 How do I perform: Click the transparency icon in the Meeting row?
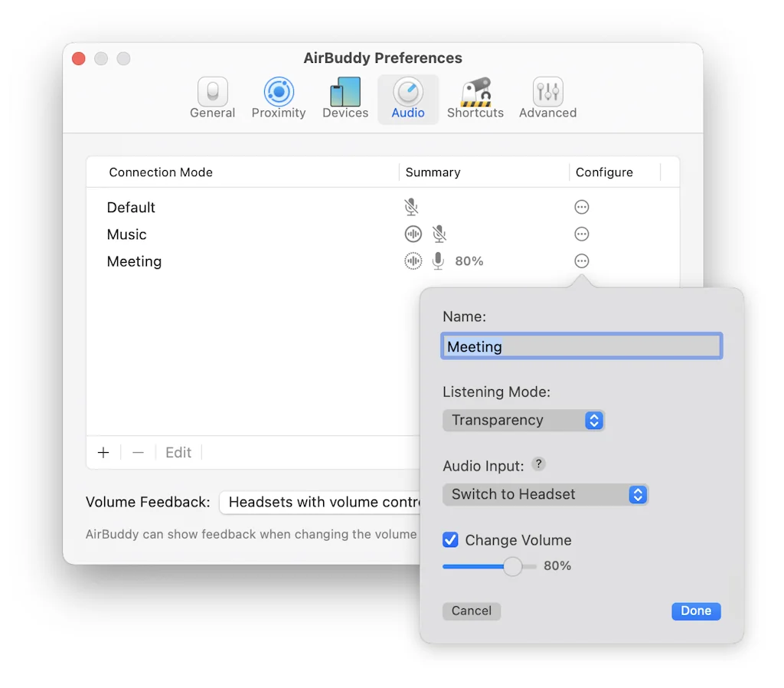(x=413, y=260)
